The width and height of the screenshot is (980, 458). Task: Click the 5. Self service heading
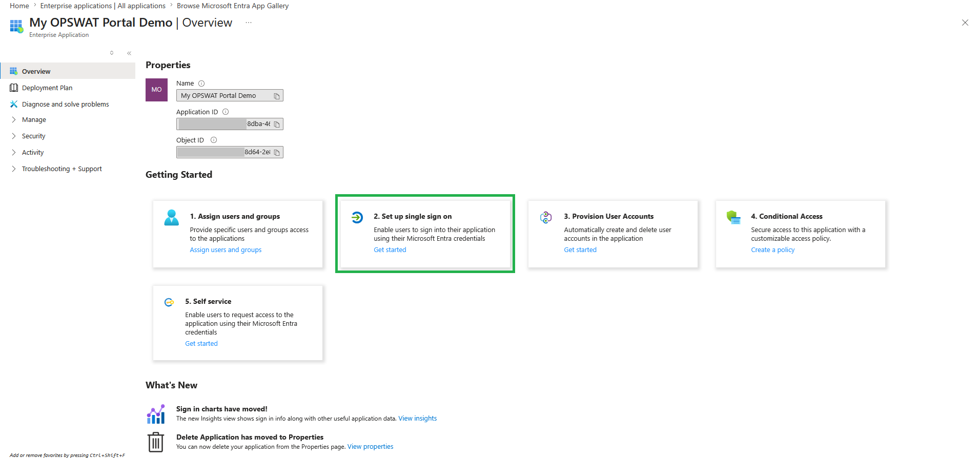[x=208, y=301]
